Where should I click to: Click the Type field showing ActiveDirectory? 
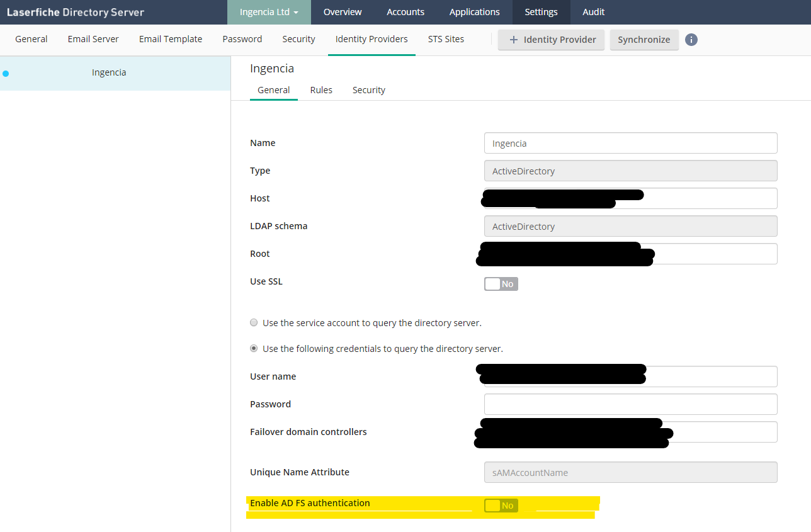pyautogui.click(x=630, y=171)
